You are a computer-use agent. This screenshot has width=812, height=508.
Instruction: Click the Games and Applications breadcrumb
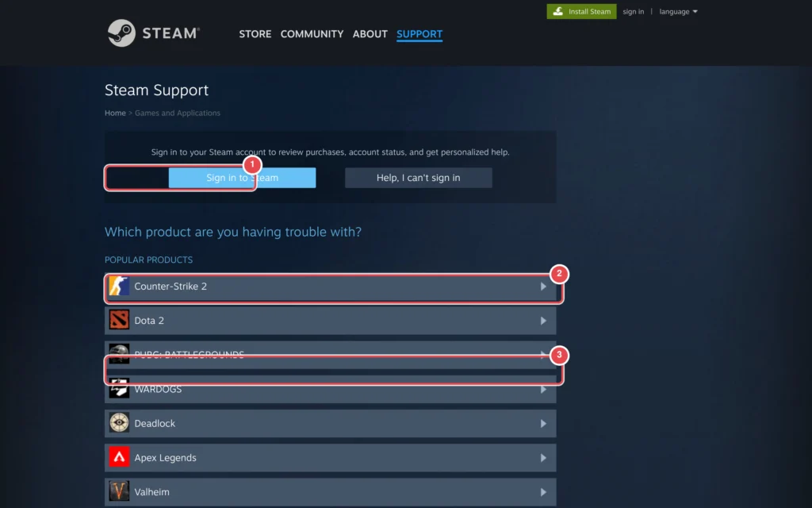[177, 113]
